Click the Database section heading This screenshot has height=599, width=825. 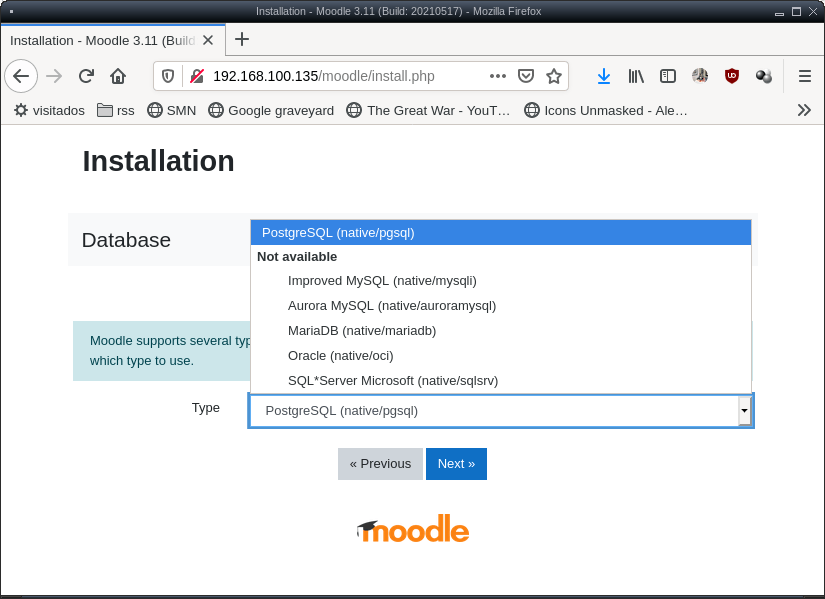point(126,240)
